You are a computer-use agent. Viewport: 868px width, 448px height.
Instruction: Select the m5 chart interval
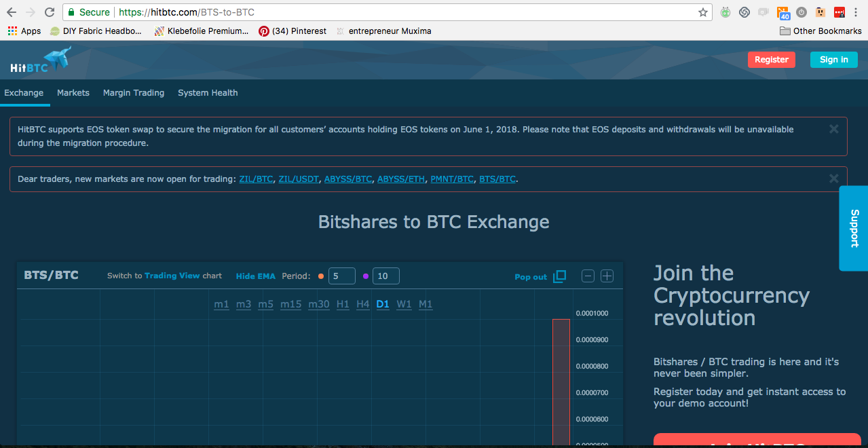pyautogui.click(x=265, y=304)
